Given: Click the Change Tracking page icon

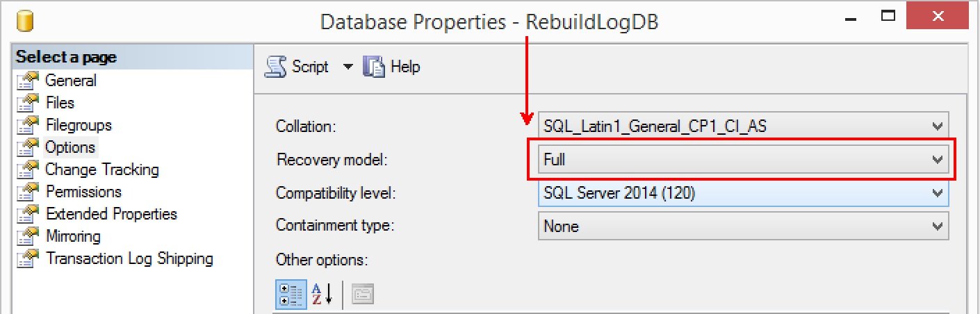Looking at the screenshot, I should coord(28,170).
